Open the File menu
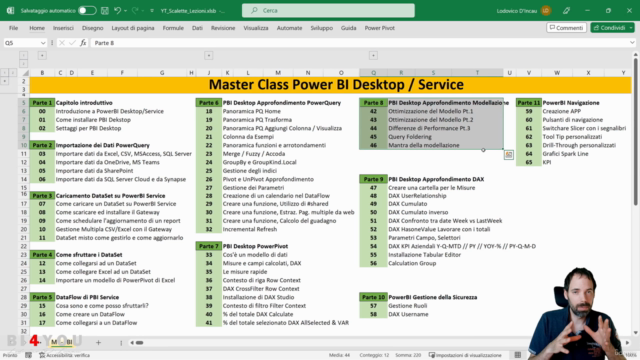Screen dimensions: 640x360 [x=13, y=28]
